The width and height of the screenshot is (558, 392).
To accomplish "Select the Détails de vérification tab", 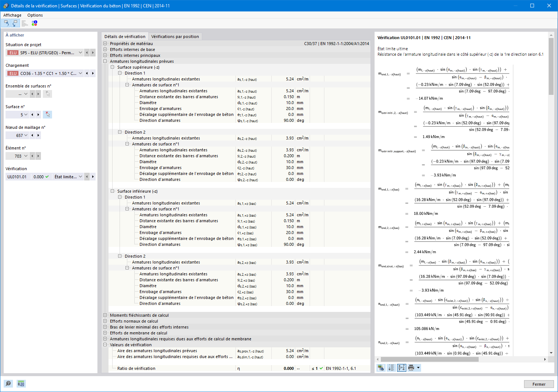I will (125, 37).
